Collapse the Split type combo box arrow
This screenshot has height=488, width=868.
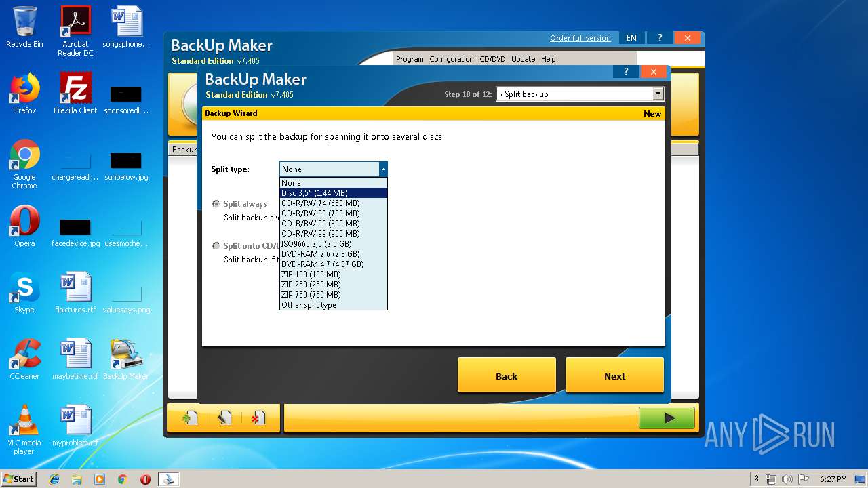pyautogui.click(x=383, y=169)
